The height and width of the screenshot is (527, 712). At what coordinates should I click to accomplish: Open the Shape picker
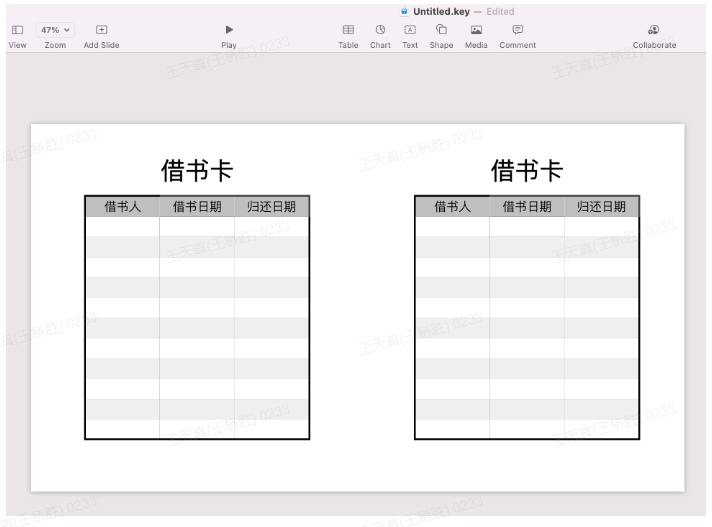coord(441,31)
